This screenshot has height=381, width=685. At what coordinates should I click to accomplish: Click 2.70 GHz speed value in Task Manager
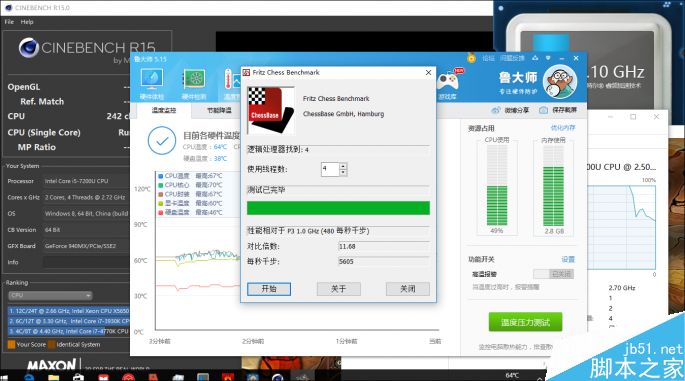click(x=622, y=288)
